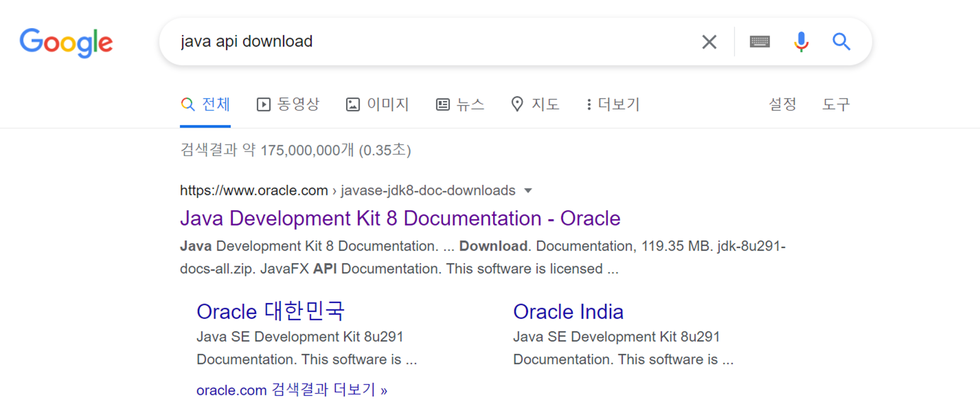The width and height of the screenshot is (980, 413).
Task: Start voice search with the microphone icon
Action: [x=801, y=42]
